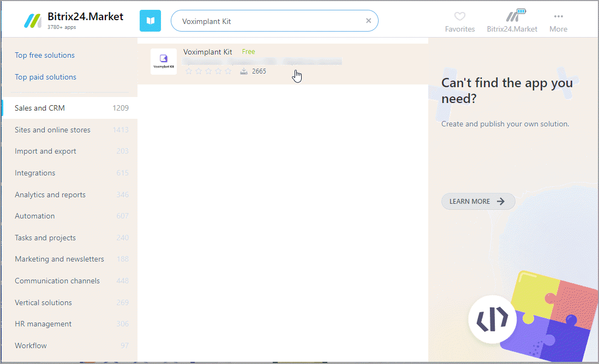Click 'Create and publish your own solution.' text
Viewport: 599px width, 364px height.
(x=505, y=124)
